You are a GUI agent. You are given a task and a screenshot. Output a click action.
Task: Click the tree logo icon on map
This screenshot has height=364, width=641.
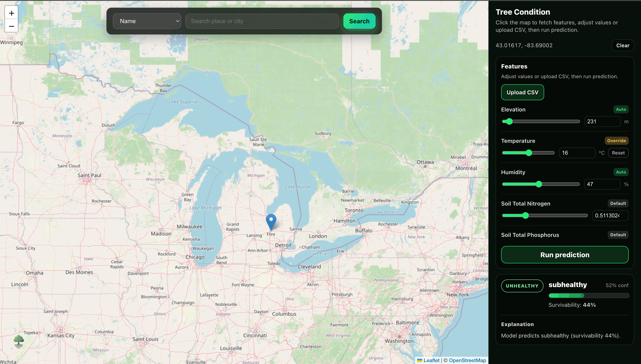click(x=18, y=342)
